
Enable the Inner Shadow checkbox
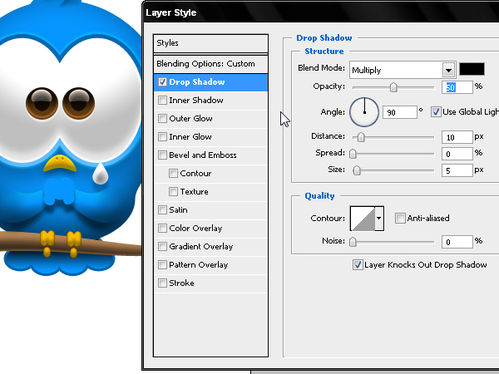click(x=162, y=100)
